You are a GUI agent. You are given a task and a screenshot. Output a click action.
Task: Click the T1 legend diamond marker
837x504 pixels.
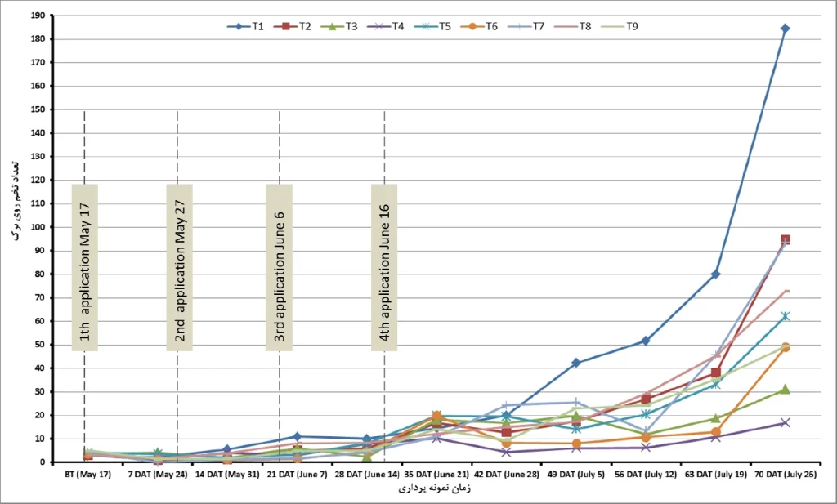239,26
